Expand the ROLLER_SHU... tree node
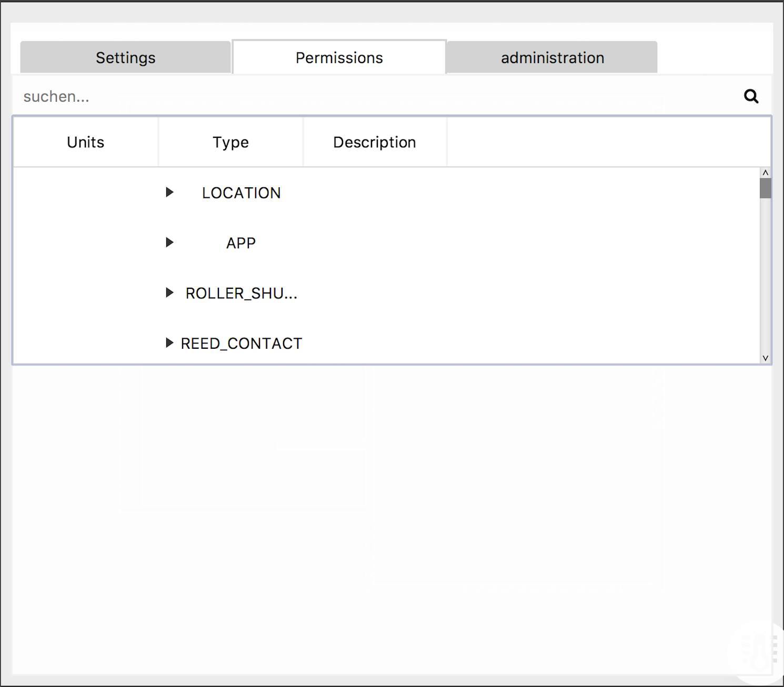The height and width of the screenshot is (687, 784). (x=169, y=293)
